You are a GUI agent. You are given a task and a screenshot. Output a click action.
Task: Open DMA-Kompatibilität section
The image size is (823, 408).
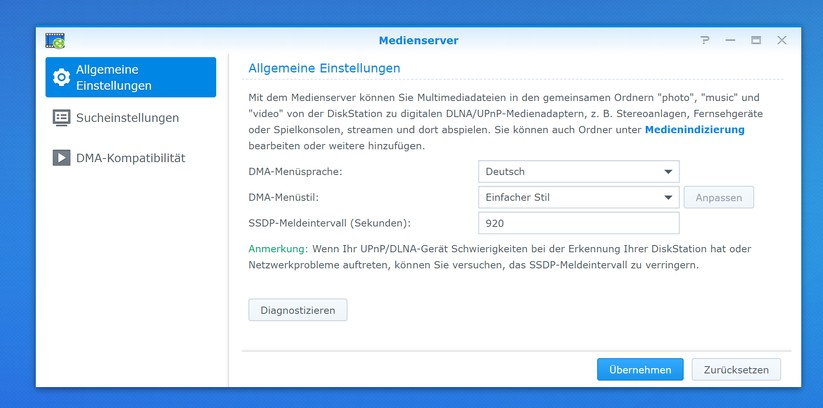pyautogui.click(x=131, y=158)
